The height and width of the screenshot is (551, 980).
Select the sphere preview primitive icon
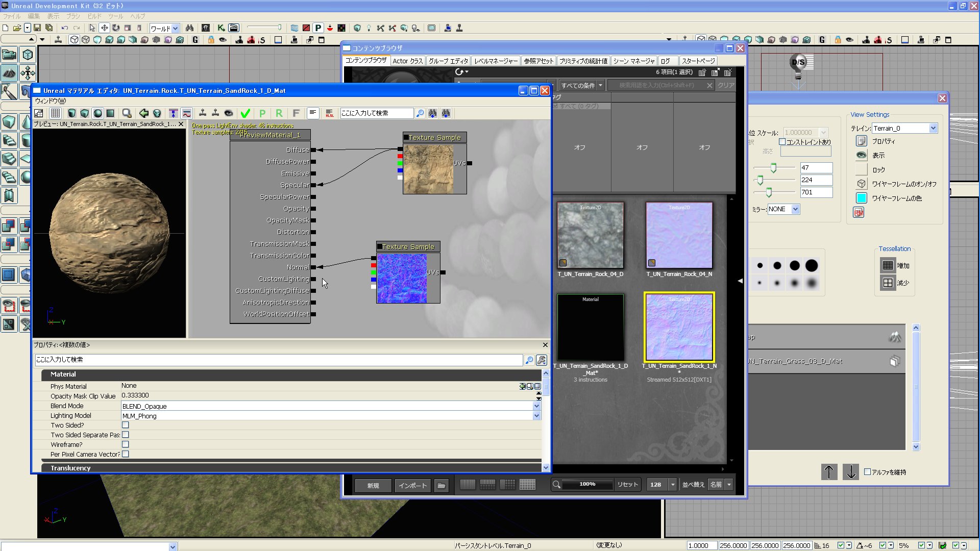tap(97, 113)
